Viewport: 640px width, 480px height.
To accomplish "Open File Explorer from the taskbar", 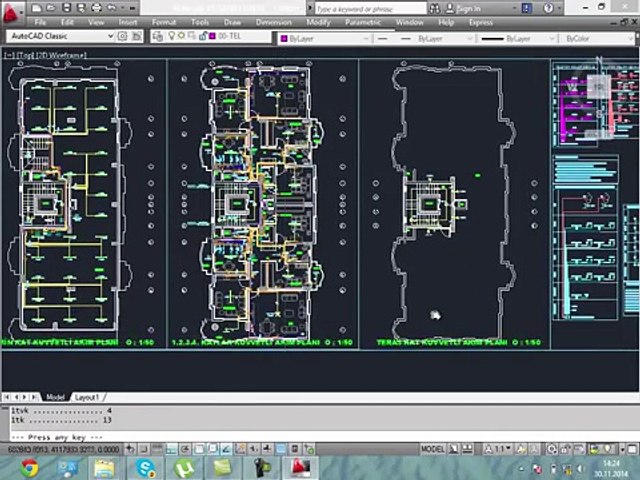I will pyautogui.click(x=105, y=467).
